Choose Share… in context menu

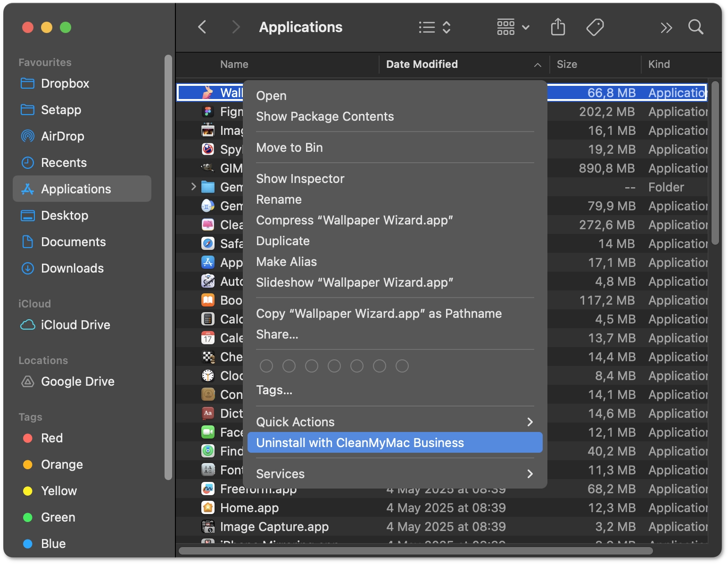[395, 334]
